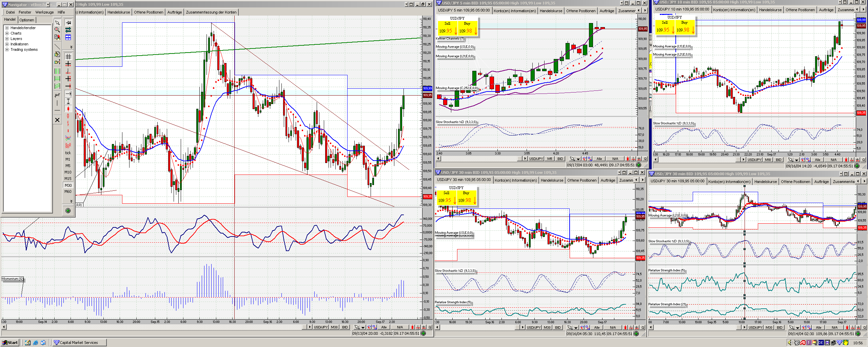Click Sell 109.95 in the 10 min chart
This screenshot has width=868, height=347.
tap(665, 27)
